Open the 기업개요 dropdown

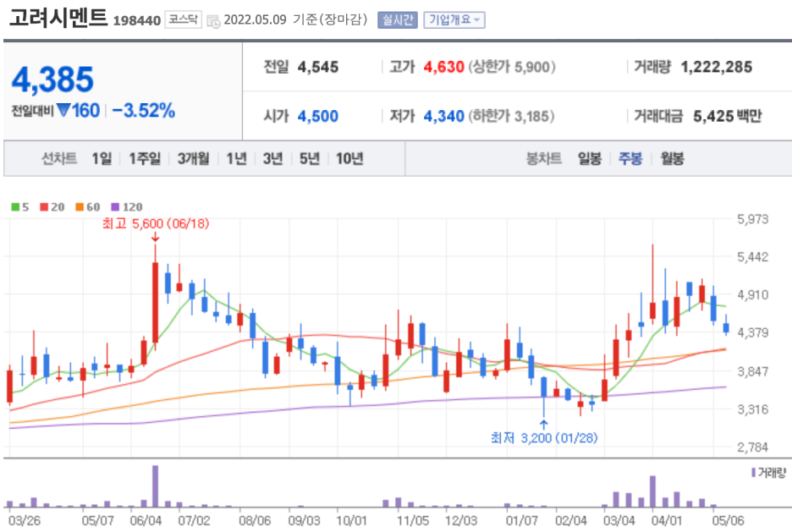click(x=454, y=19)
